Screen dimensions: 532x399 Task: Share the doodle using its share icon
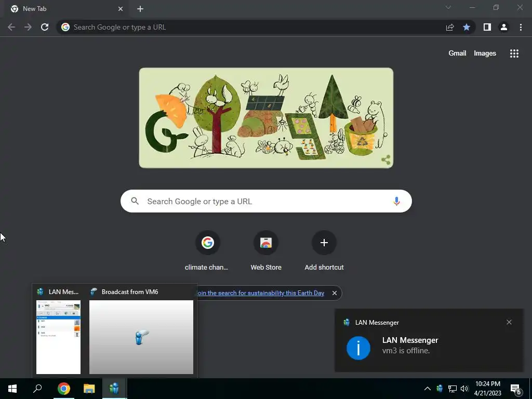tap(386, 160)
